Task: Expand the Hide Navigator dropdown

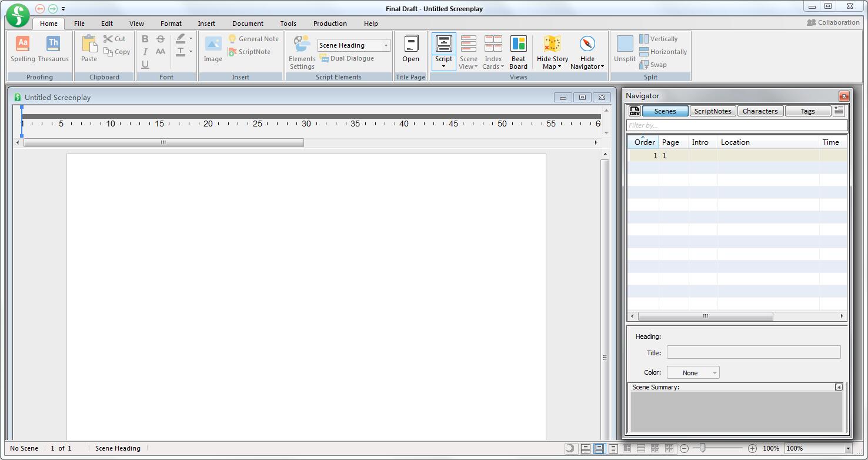Action: click(x=603, y=66)
